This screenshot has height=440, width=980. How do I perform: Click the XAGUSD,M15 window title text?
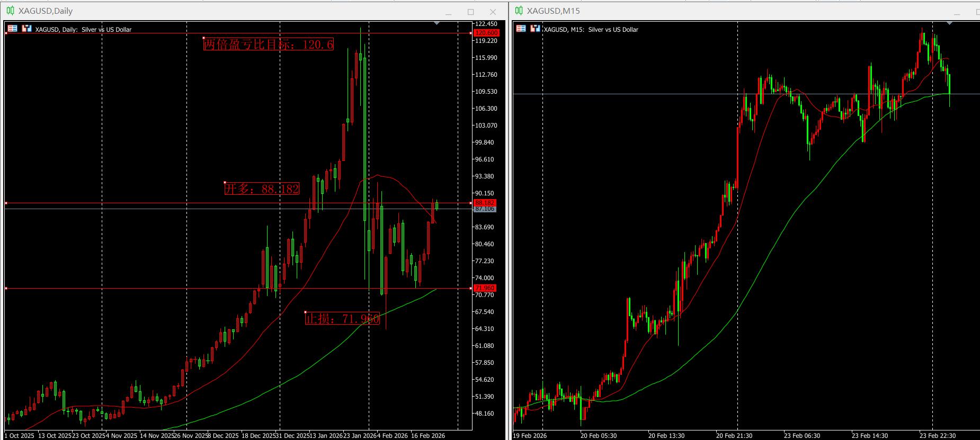tap(553, 11)
